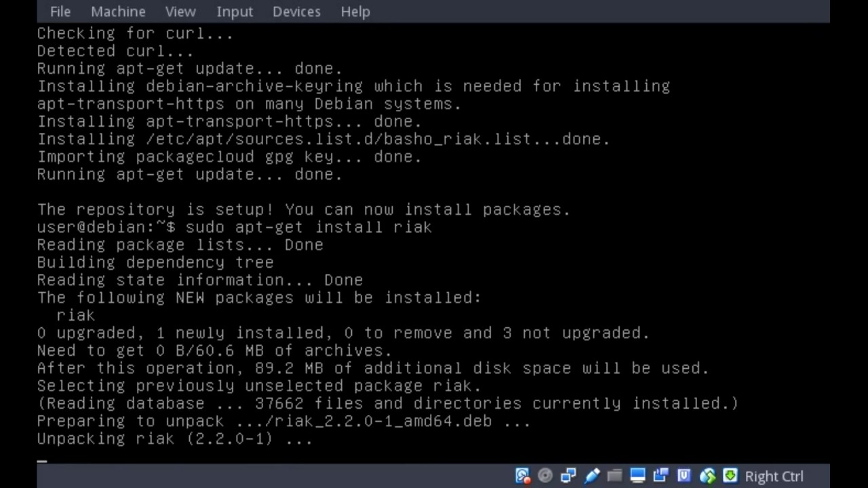This screenshot has height=488, width=868.
Task: Click the terminal cursor on last line
Action: [x=42, y=460]
